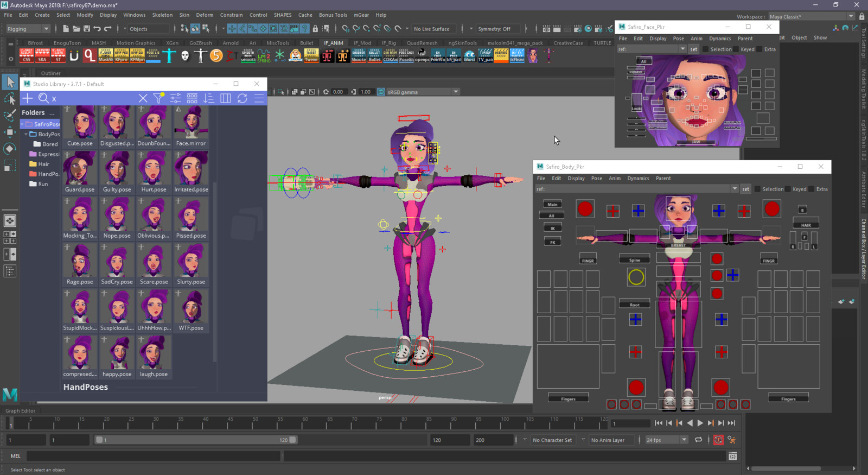Open animation preferences running man icon
Screen dimensions: 868x475
pos(732,440)
